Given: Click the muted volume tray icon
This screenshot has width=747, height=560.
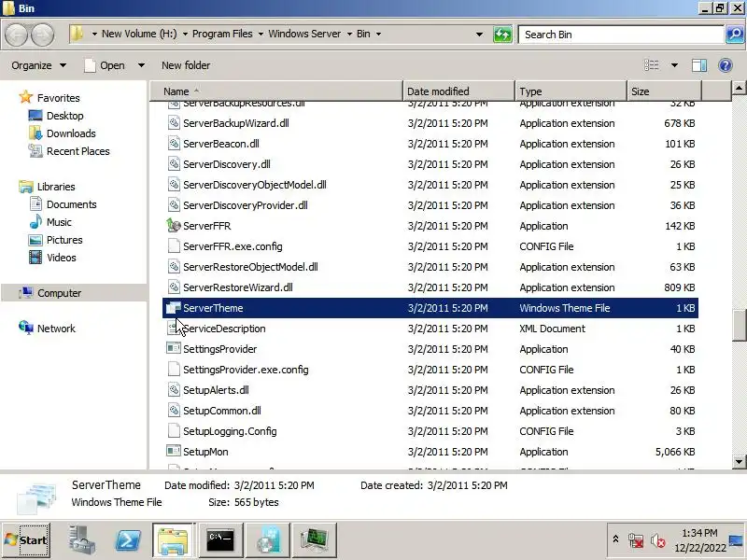Looking at the screenshot, I should (658, 540).
